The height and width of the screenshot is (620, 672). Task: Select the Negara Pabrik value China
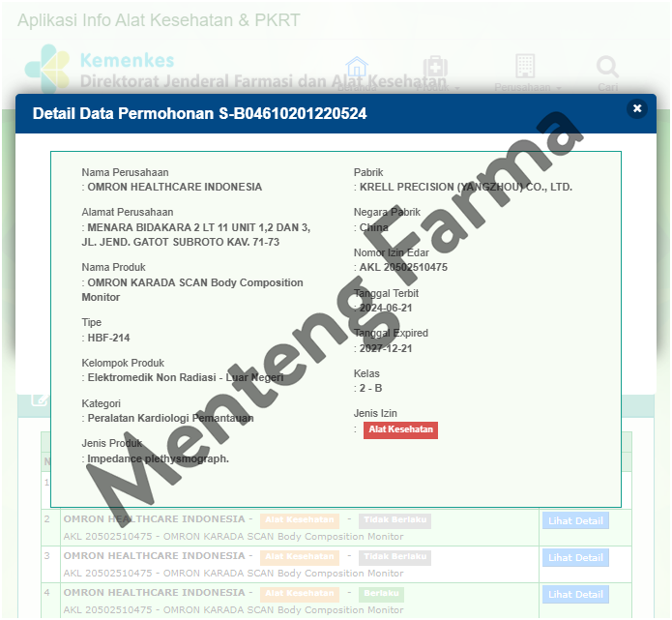coord(374,227)
